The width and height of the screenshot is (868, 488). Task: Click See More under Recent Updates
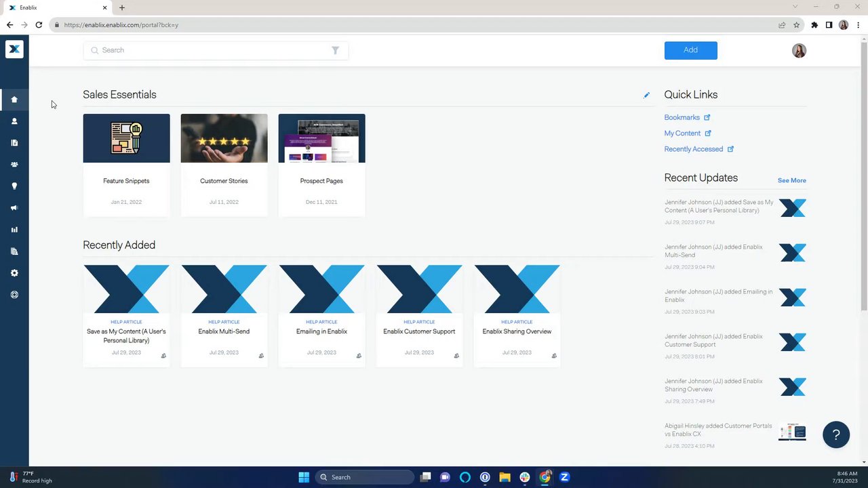pyautogui.click(x=791, y=180)
